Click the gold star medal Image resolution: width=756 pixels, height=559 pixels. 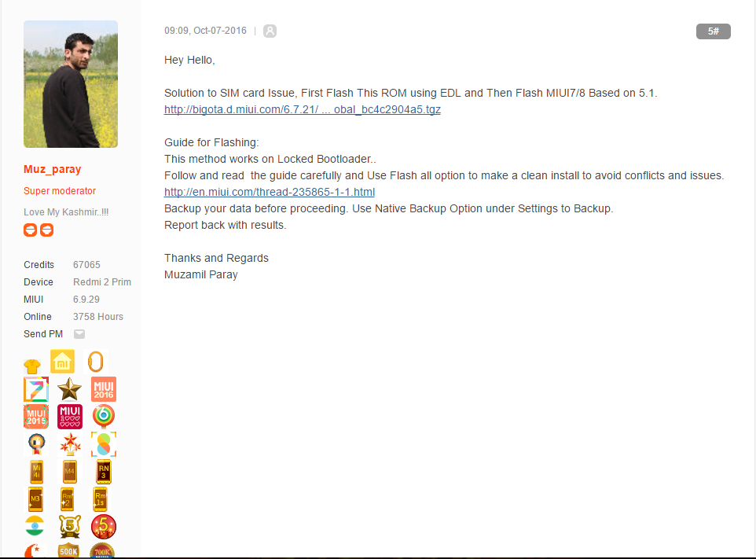(x=69, y=389)
